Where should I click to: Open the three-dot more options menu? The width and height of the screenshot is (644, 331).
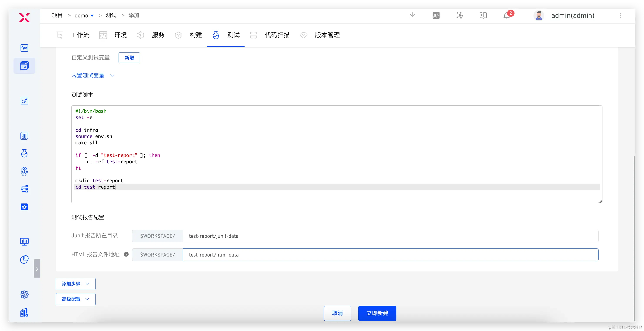click(x=620, y=15)
